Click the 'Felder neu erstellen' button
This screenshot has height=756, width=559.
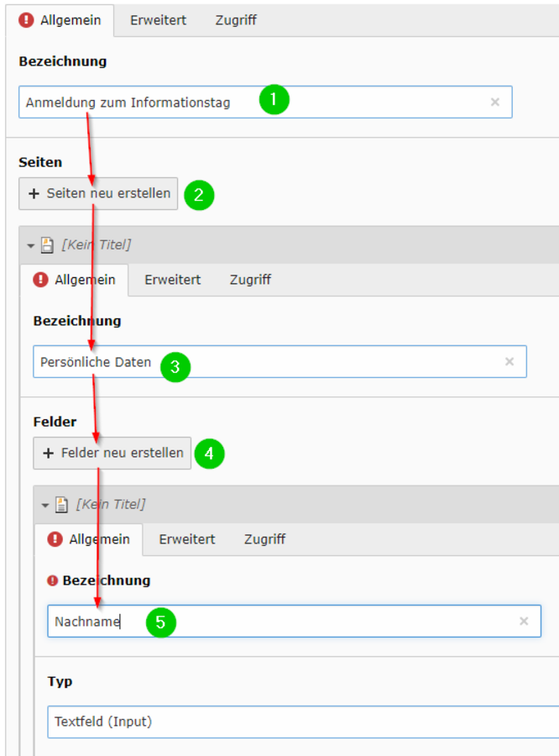(112, 453)
